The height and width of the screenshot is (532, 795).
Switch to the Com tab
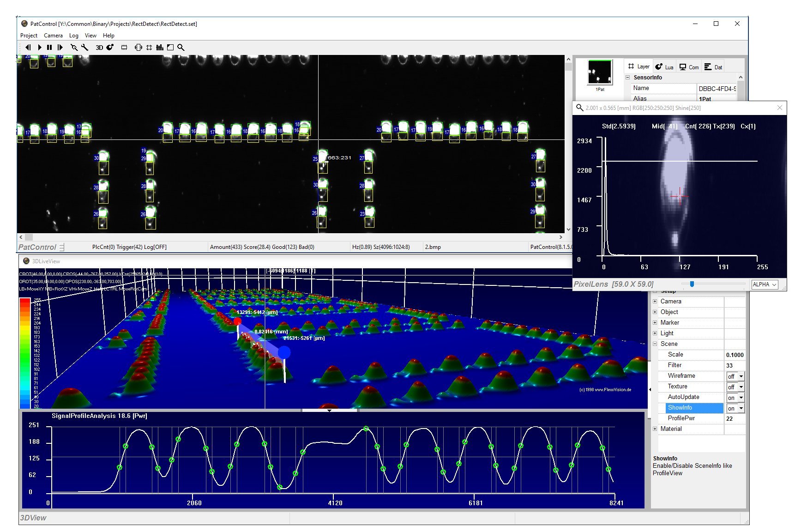[x=689, y=66]
